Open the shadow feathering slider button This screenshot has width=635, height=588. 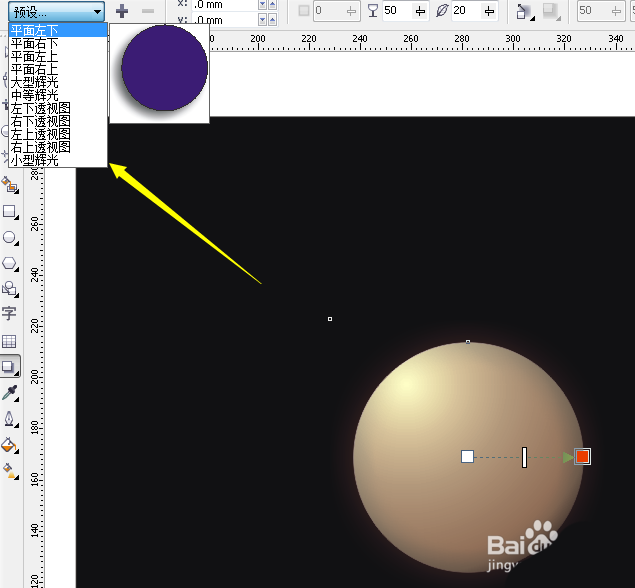coord(490,11)
